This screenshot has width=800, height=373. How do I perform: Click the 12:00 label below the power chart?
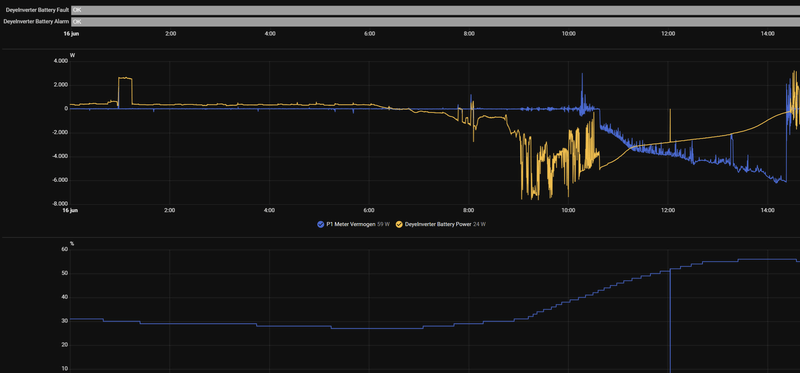667,210
